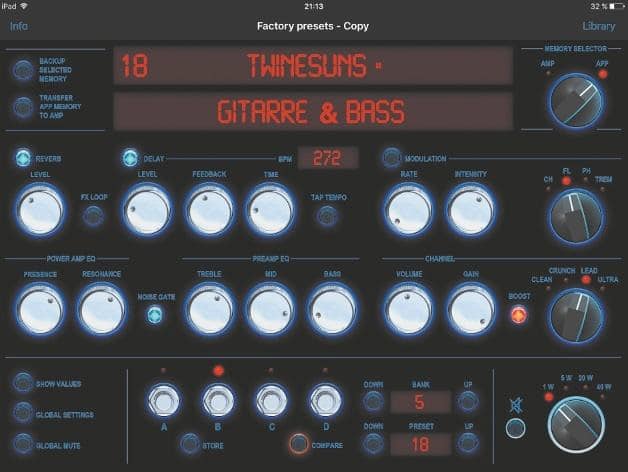Turn the Memory Selector knob
The height and width of the screenshot is (472, 628).
tap(576, 101)
